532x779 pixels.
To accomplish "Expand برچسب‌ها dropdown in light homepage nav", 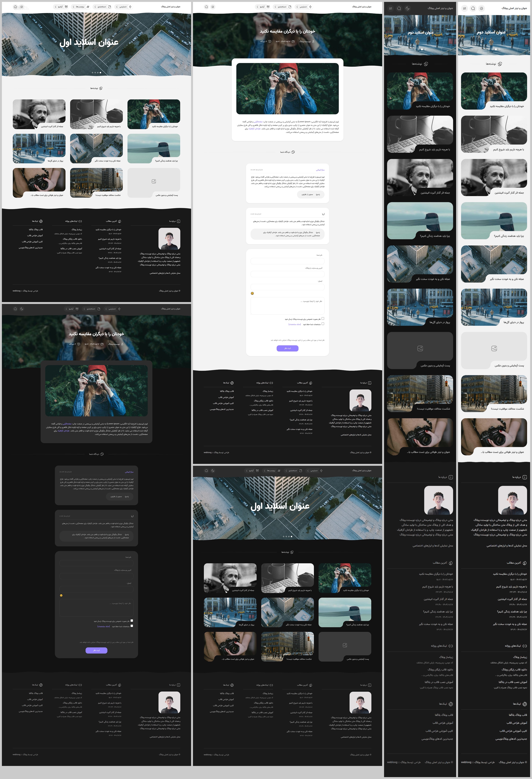I will pos(80,7).
